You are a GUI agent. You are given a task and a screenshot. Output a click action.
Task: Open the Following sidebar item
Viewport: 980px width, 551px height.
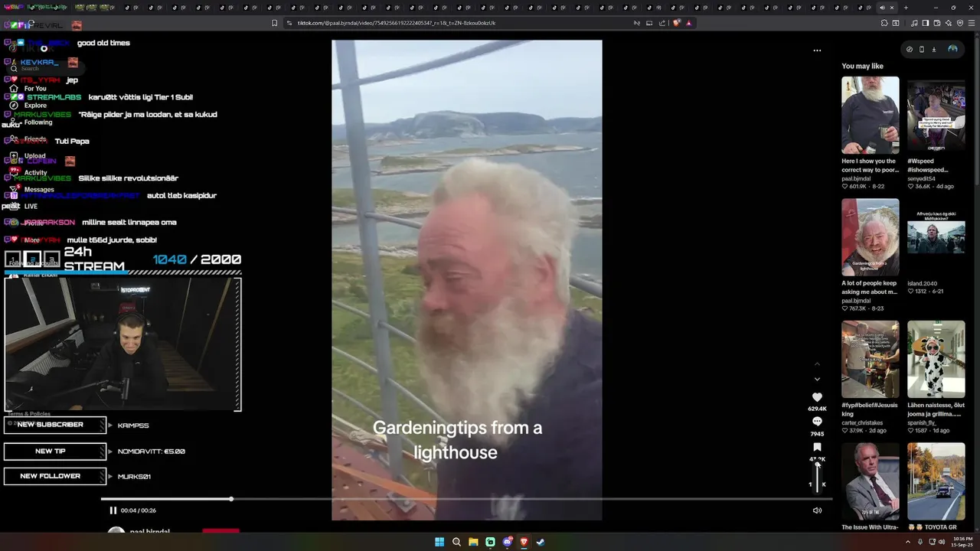click(31, 122)
